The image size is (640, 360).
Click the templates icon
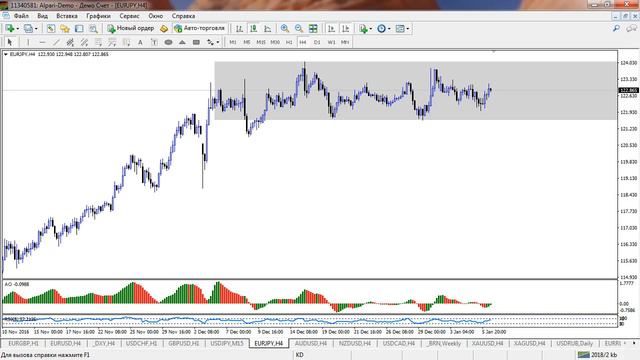coord(400,29)
